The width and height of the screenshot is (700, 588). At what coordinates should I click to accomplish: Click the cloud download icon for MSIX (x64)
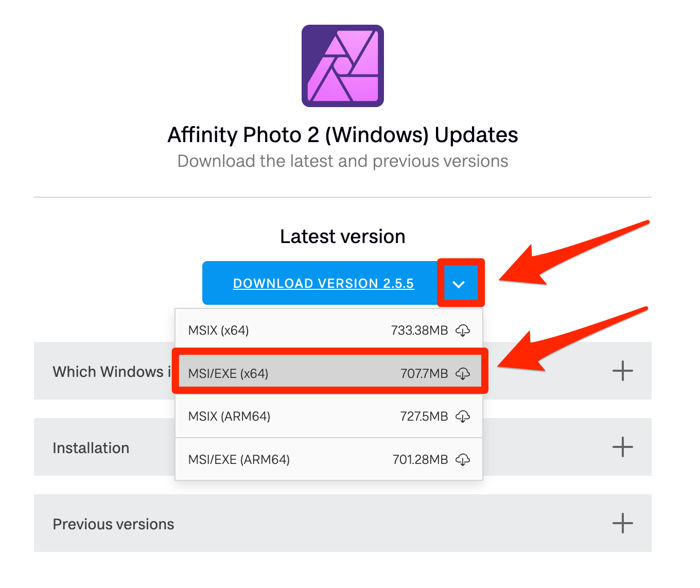click(x=463, y=331)
